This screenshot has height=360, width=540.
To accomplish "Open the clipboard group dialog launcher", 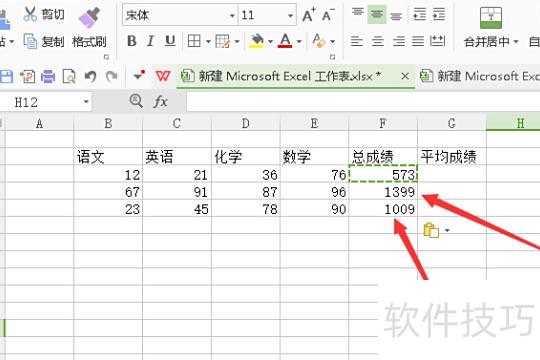I will point(106,57).
